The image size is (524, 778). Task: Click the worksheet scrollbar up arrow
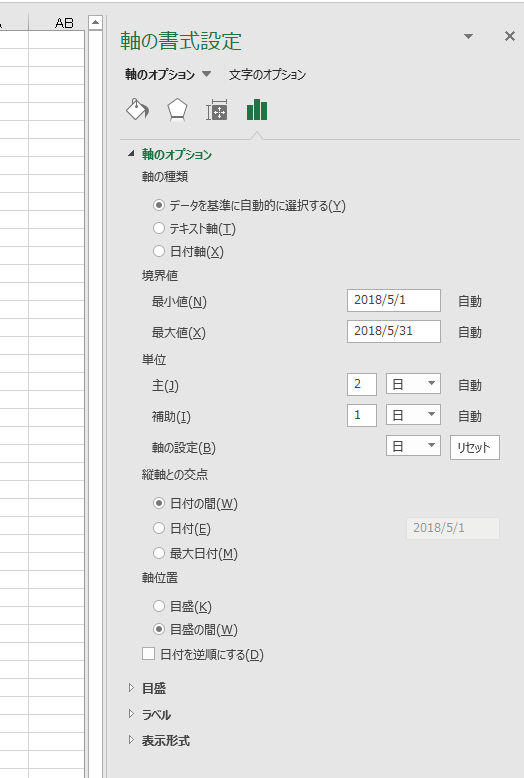pos(95,22)
